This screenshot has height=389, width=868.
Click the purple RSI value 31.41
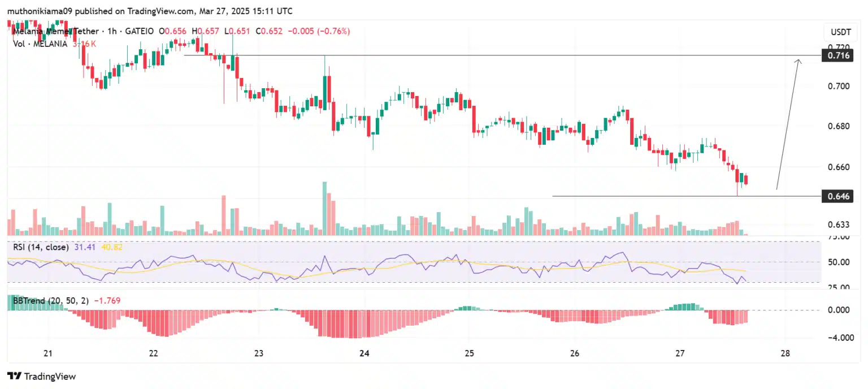tap(85, 247)
